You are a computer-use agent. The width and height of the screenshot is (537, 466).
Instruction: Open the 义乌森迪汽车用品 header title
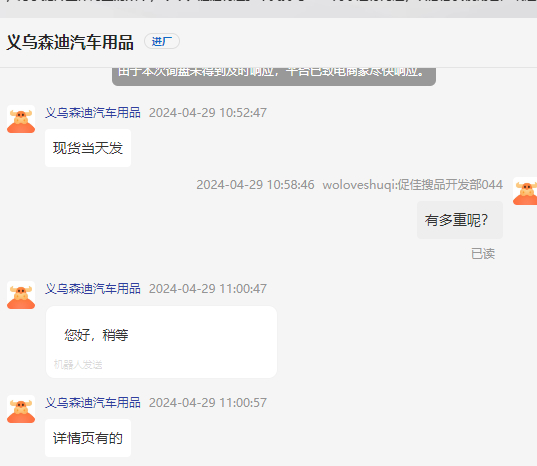pyautogui.click(x=70, y=42)
